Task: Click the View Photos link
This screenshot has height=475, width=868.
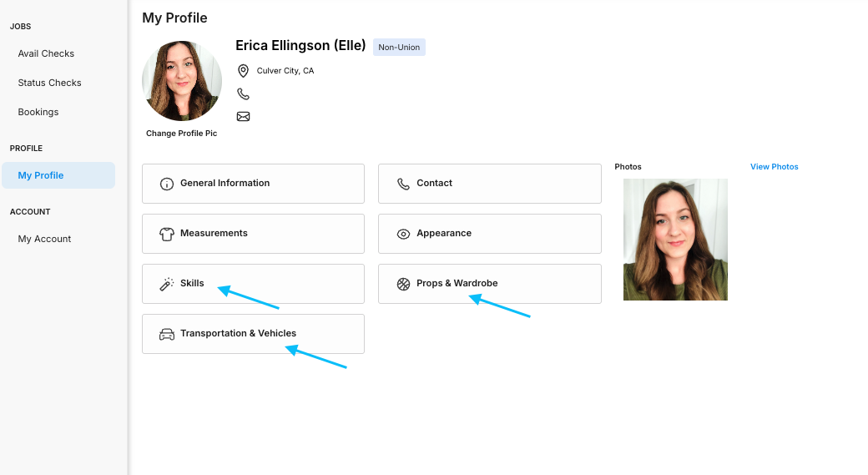Action: coord(774,167)
